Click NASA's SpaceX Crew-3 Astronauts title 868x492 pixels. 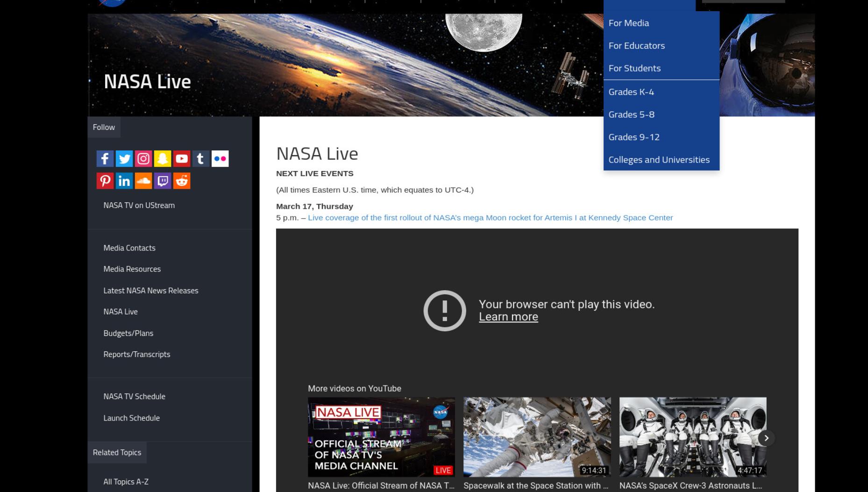(690, 485)
